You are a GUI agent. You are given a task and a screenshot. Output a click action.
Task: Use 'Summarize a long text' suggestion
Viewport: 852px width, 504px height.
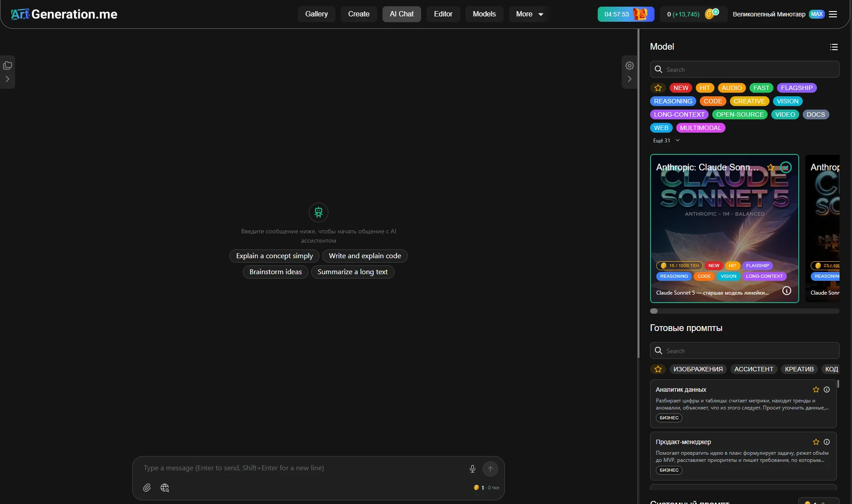[352, 272]
